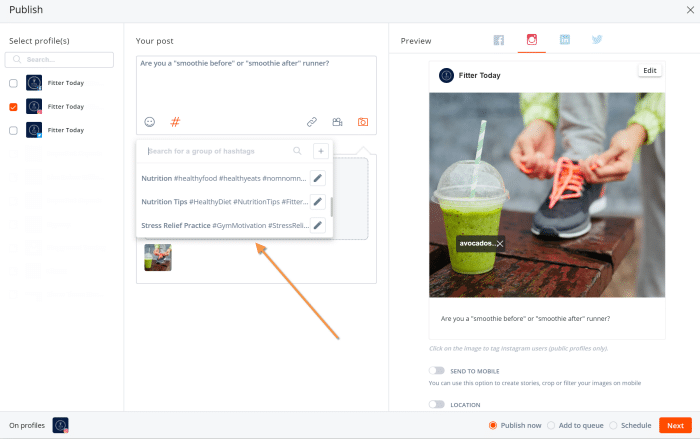Turn on the Location toggle
Viewport: 700px width, 439px height.
(x=436, y=404)
